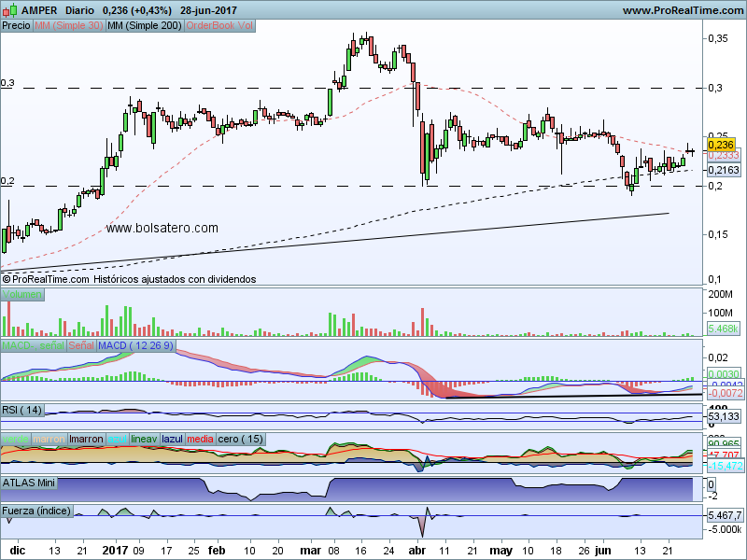This screenshot has width=747, height=560.
Task: Click the MACD-señal histogram label
Action: click(x=33, y=346)
